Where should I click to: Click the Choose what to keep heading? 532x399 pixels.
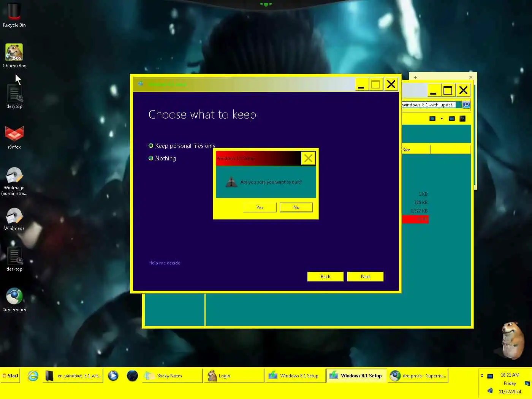(202, 115)
